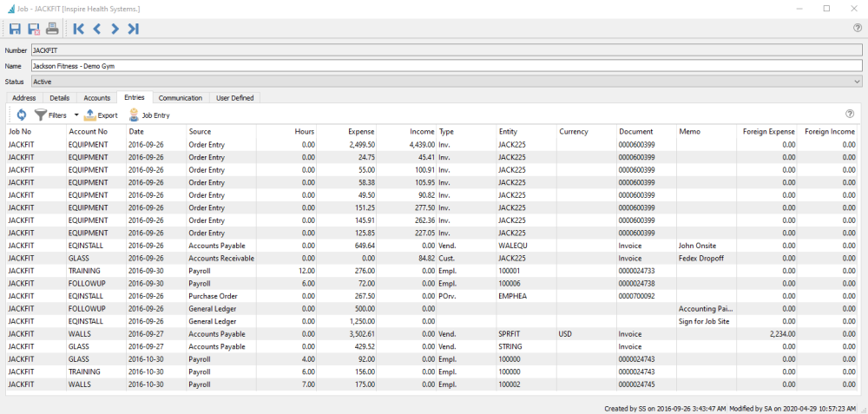
Task: Select the Entries tab
Action: click(x=135, y=97)
